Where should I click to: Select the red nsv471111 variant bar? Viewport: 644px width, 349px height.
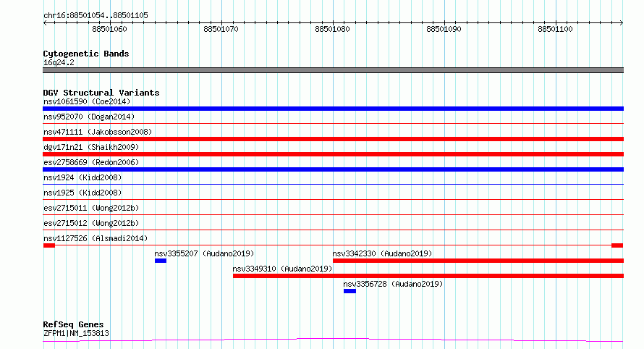[333, 139]
